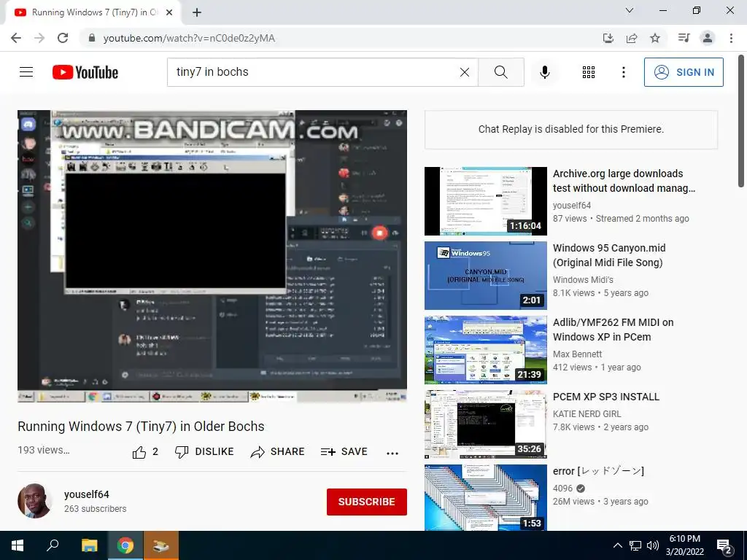Subscribe to youself64 channel
747x560 pixels.
366,502
